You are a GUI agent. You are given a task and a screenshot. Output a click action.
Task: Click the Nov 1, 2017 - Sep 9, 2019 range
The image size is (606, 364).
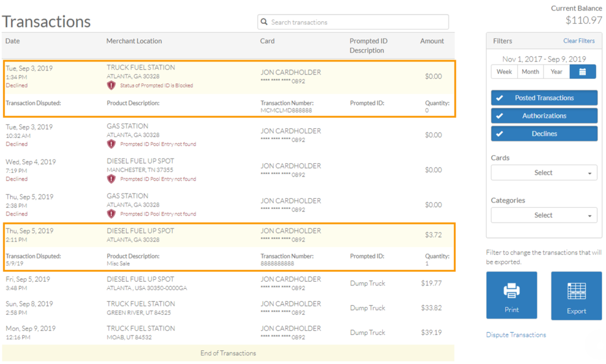pyautogui.click(x=544, y=59)
